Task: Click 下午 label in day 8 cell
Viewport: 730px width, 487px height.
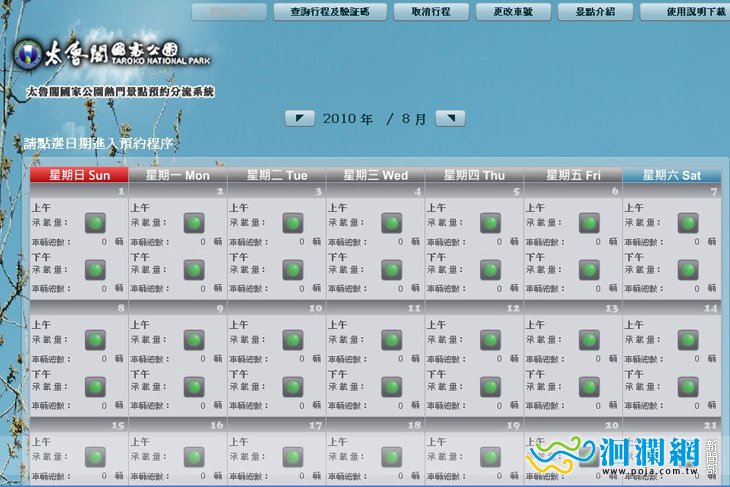Action: click(x=41, y=374)
